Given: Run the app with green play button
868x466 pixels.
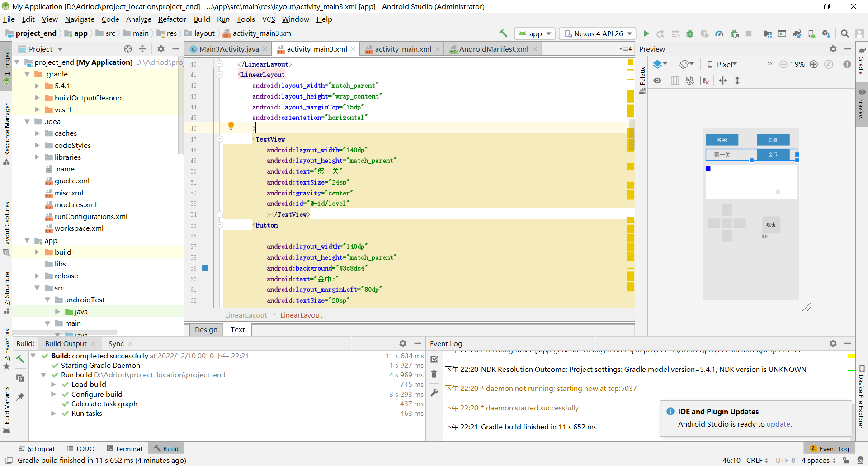Looking at the screenshot, I should (646, 33).
